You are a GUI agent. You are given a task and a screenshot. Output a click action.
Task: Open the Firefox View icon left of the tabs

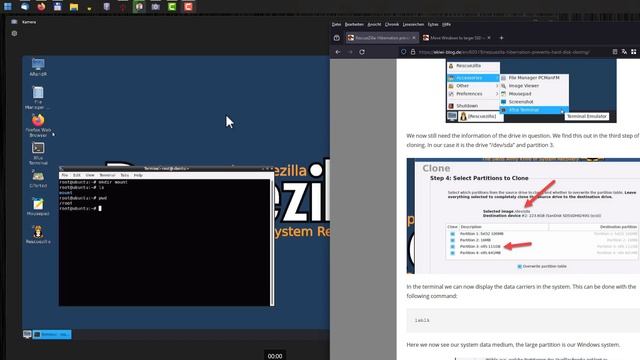pyautogui.click(x=337, y=38)
